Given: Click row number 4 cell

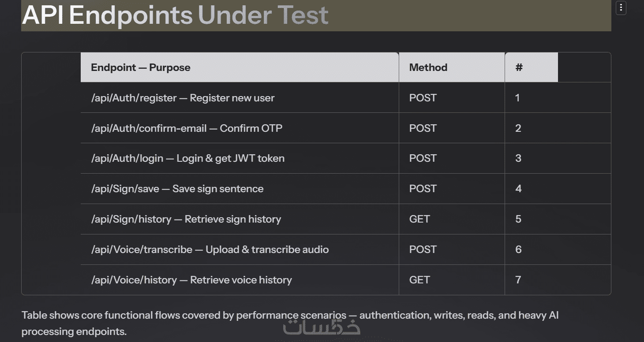Looking at the screenshot, I should tap(558, 189).
